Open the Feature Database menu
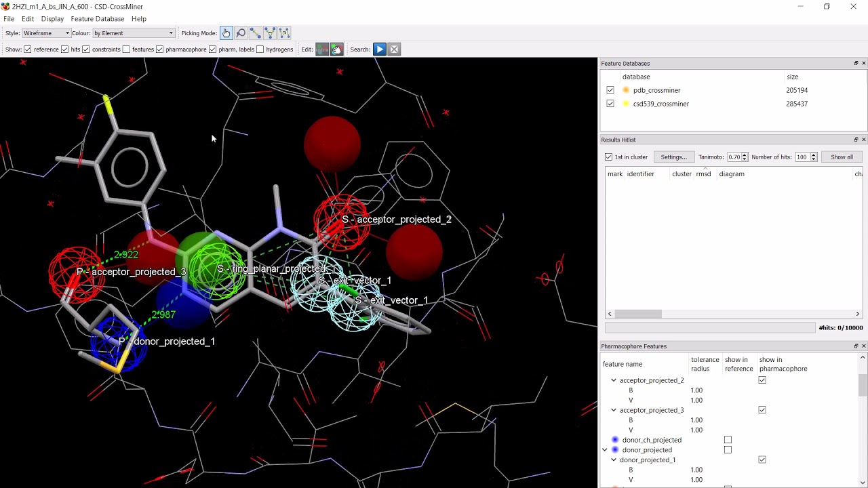The width and height of the screenshot is (868, 488). (x=98, y=19)
